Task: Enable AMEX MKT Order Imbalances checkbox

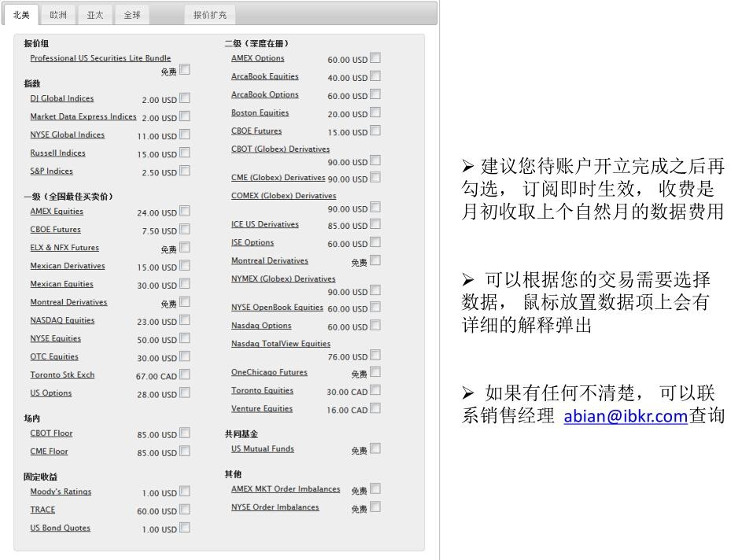Action: 375,488
